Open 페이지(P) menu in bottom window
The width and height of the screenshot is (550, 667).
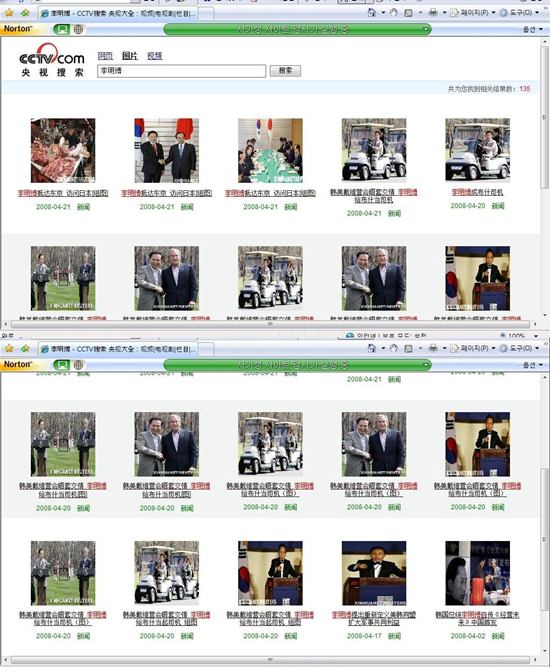pyautogui.click(x=474, y=348)
